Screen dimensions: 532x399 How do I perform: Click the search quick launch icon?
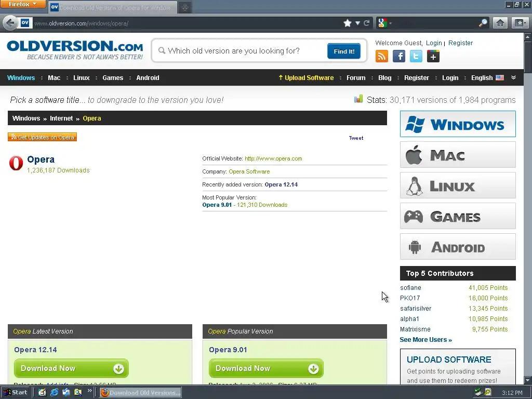tap(78, 392)
